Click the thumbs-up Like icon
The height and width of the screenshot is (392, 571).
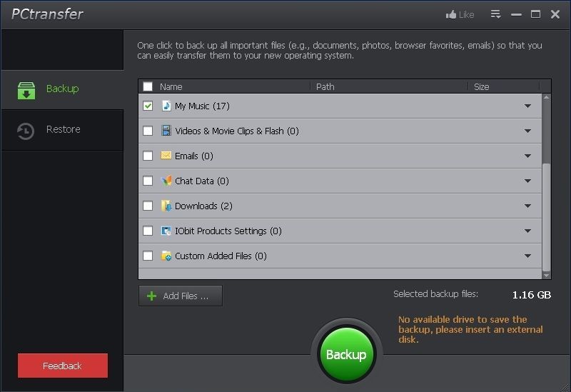[x=451, y=14]
